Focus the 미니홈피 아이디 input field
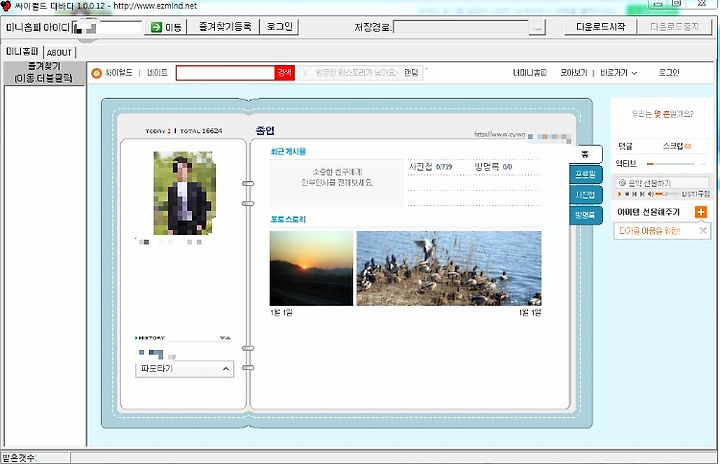The width and height of the screenshot is (720, 464). point(107,28)
